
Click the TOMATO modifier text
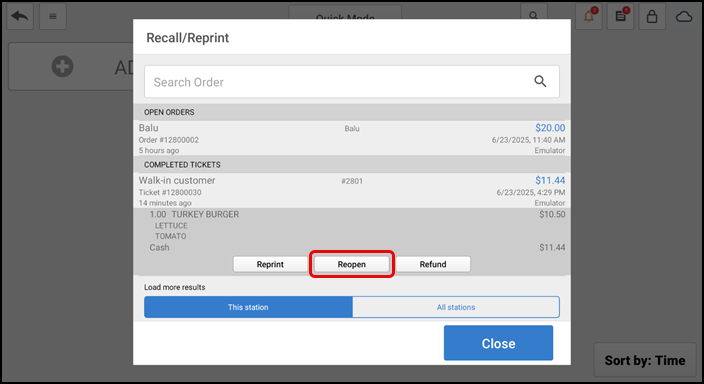pos(171,236)
